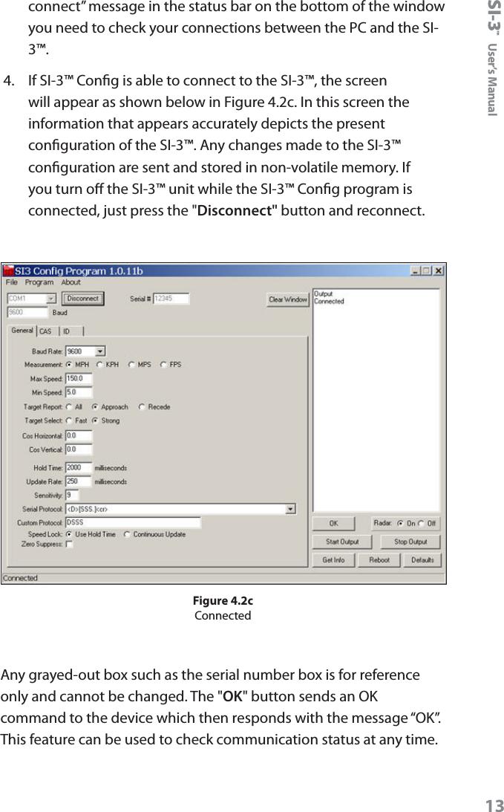Screen dimensions: 504x812
Task: Click the Cos Vertical field
Action: (x=79, y=449)
